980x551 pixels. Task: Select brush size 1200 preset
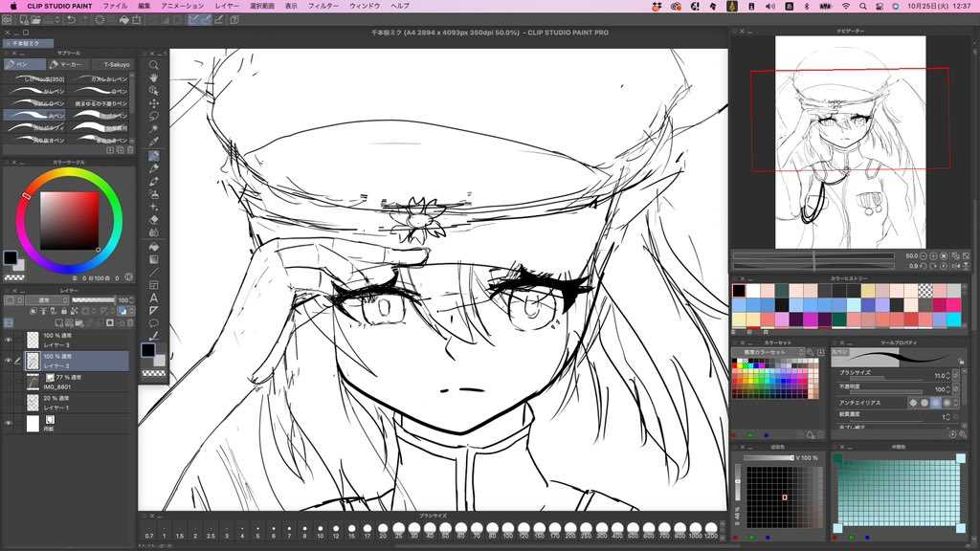(x=711, y=532)
